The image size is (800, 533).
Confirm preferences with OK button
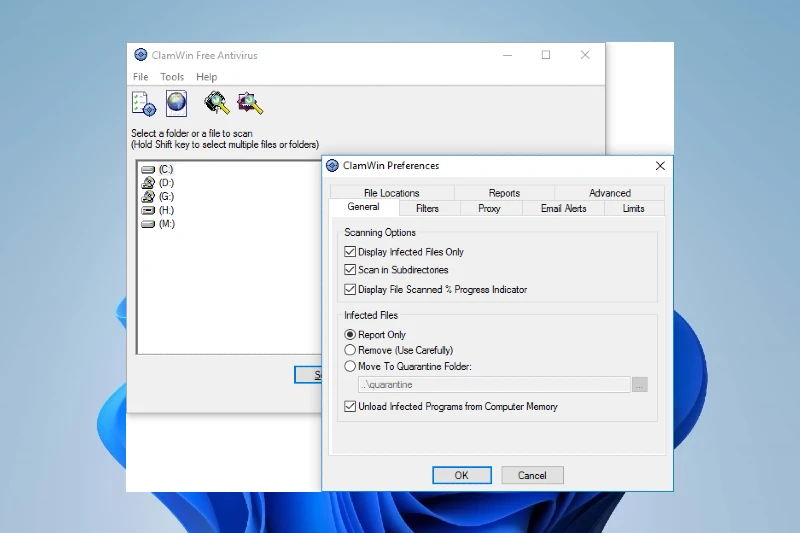click(462, 475)
